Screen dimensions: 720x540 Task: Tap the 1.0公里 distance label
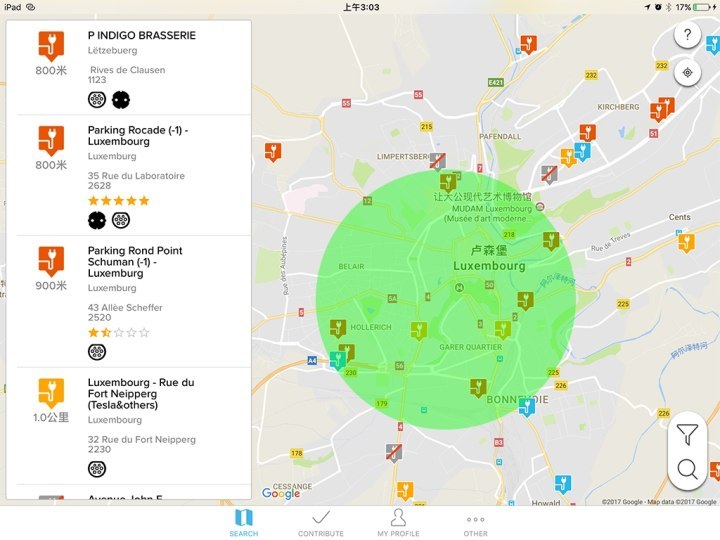click(x=51, y=417)
